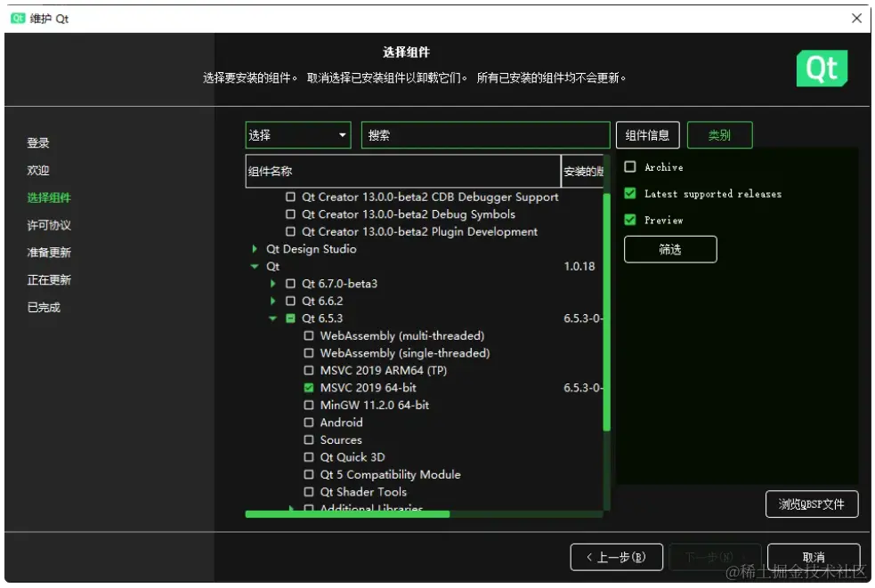Click the 取消 cancel button

pyautogui.click(x=813, y=557)
